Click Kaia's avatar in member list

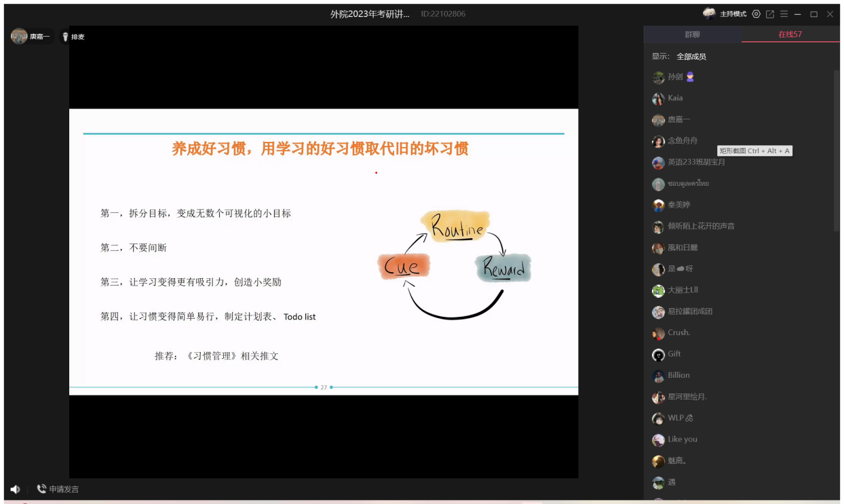coord(658,99)
